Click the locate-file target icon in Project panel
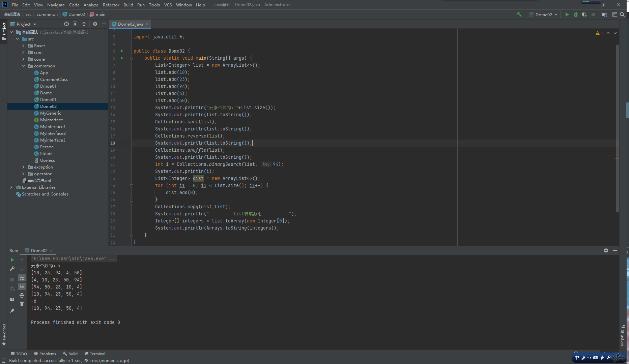This screenshot has height=364, width=629. pos(66,24)
